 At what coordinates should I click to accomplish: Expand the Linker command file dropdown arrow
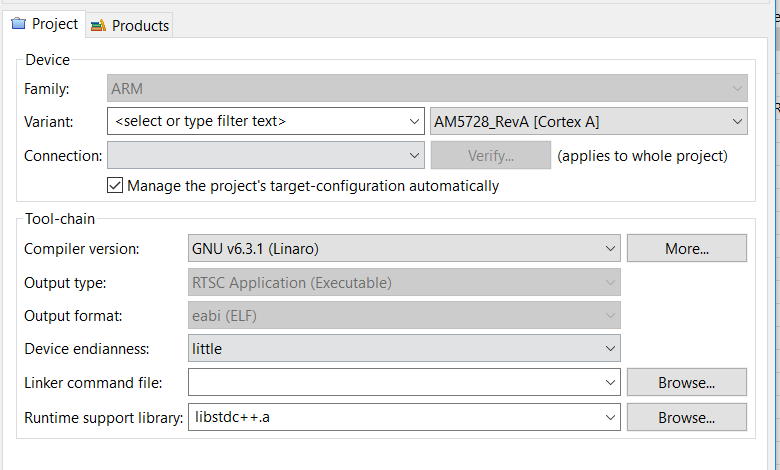click(611, 383)
